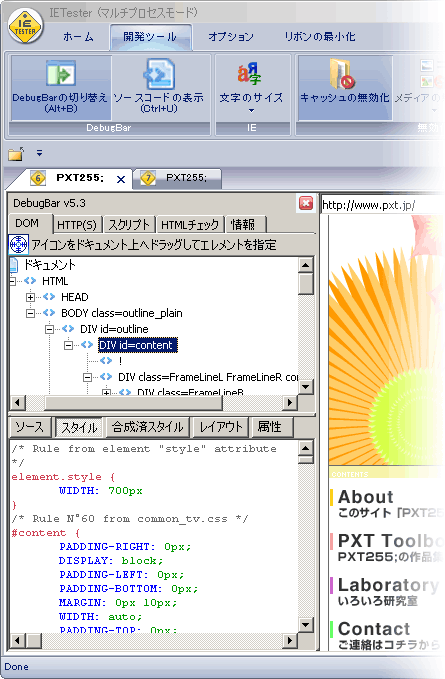This screenshot has height=679, width=445.
Task: Click the IE7 badge on second tab
Action: [x=148, y=178]
